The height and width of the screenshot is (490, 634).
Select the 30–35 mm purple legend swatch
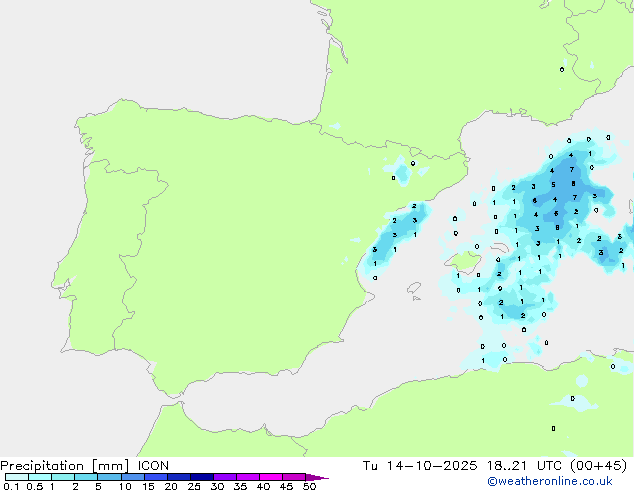click(224, 477)
